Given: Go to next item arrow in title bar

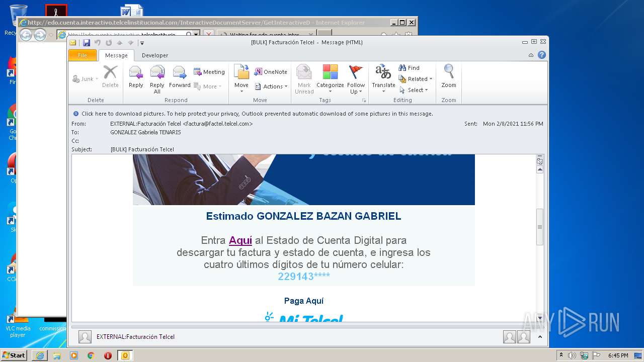Looking at the screenshot, I should click(131, 43).
